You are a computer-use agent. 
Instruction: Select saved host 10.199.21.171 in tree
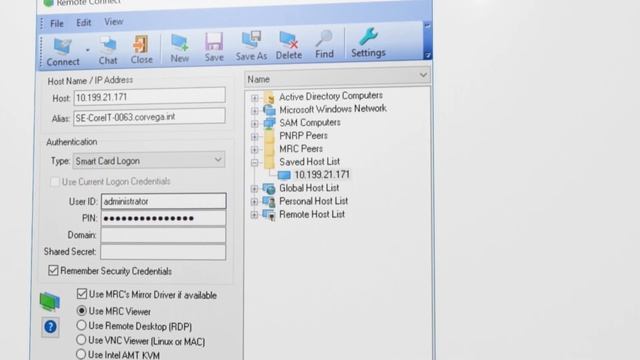click(322, 175)
